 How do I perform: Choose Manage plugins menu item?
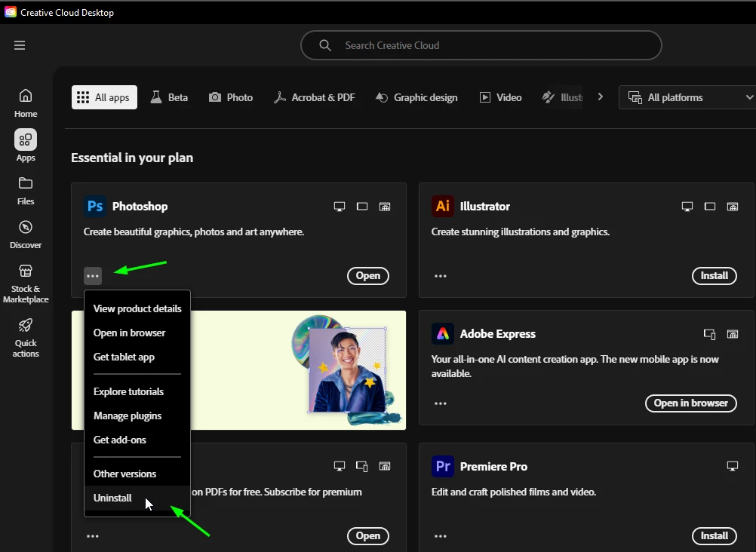pyautogui.click(x=137, y=416)
